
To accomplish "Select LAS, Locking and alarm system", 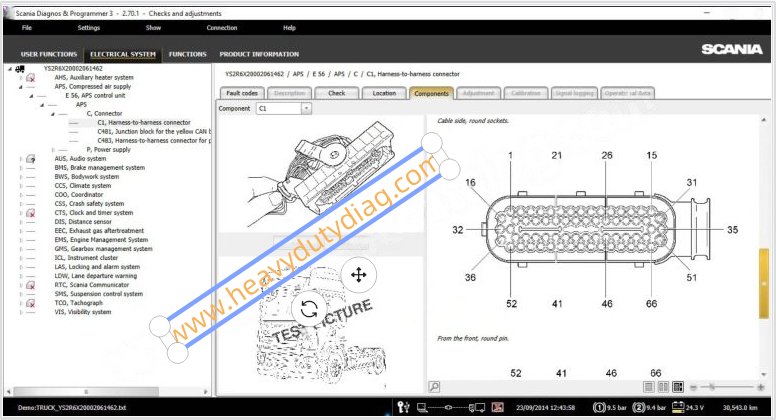I will coord(97,267).
